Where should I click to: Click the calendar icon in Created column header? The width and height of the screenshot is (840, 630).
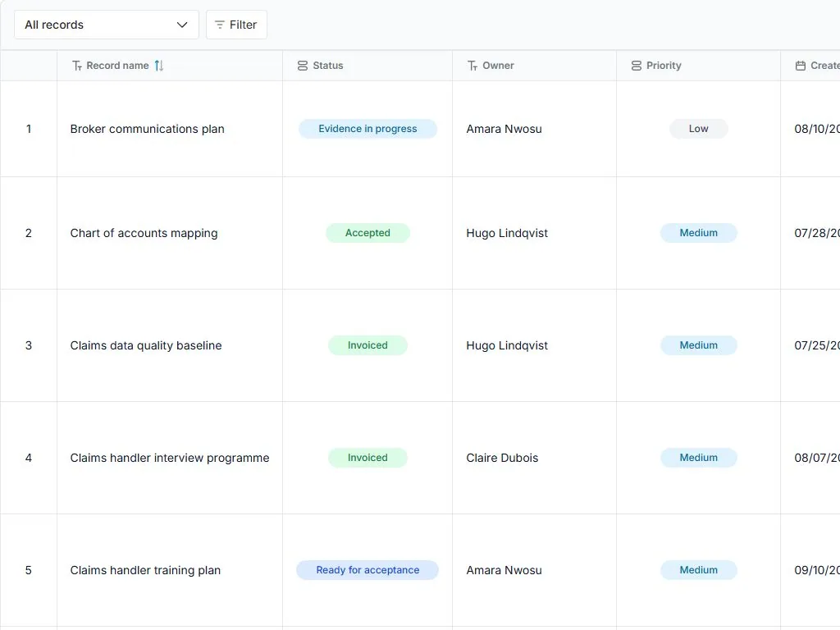[801, 66]
